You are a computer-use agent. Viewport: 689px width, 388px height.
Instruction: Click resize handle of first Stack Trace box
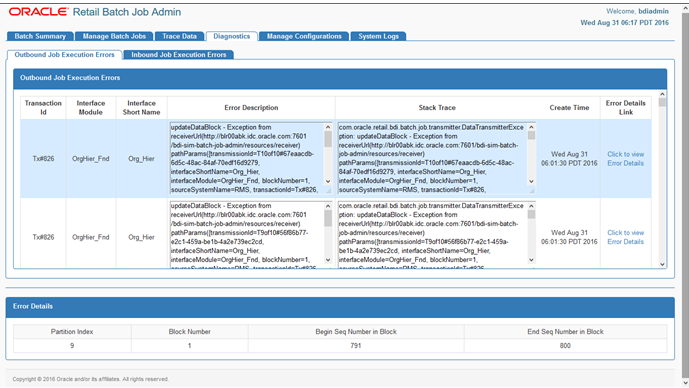[x=532, y=191]
